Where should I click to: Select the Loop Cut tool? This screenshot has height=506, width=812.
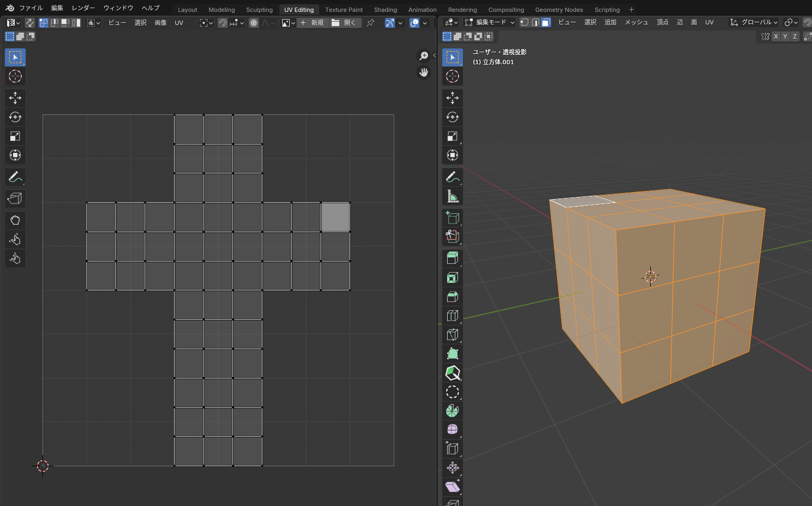point(453,316)
